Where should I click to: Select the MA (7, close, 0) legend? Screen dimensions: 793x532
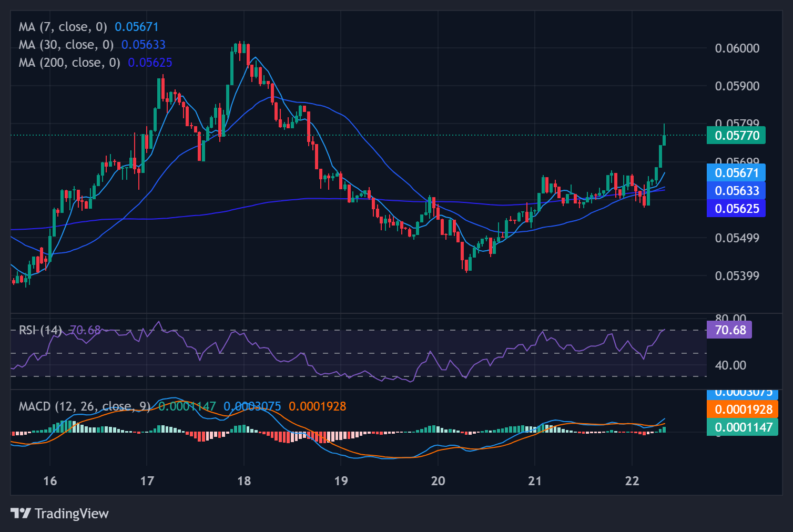tap(63, 27)
